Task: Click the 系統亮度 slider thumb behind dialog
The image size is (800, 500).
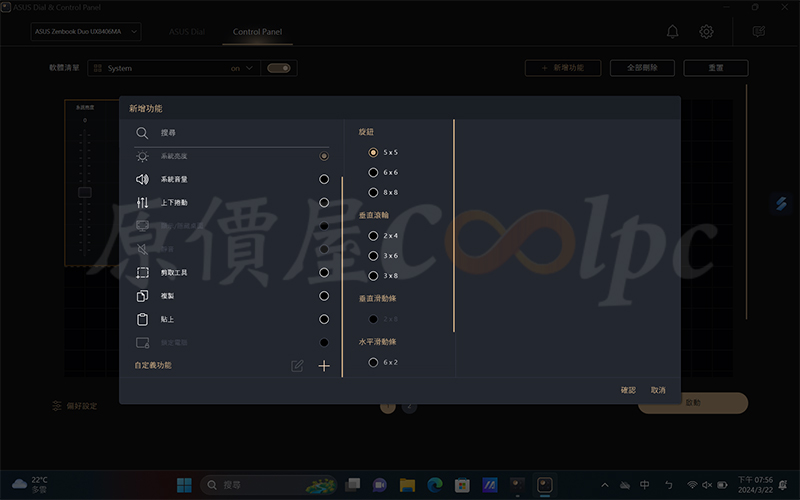Action: pyautogui.click(x=85, y=192)
